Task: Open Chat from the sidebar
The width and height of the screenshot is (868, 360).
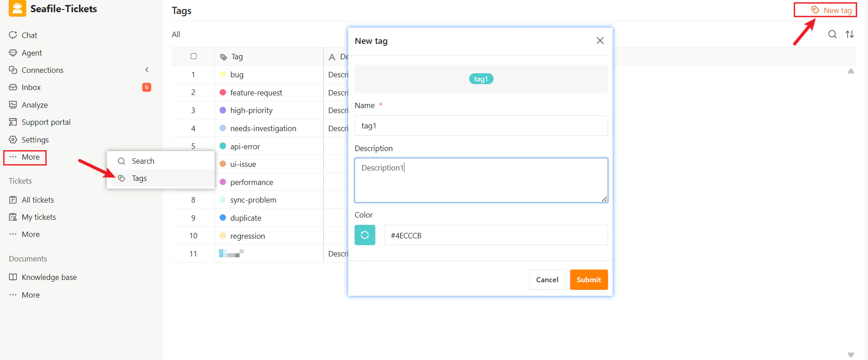Action: [29, 35]
